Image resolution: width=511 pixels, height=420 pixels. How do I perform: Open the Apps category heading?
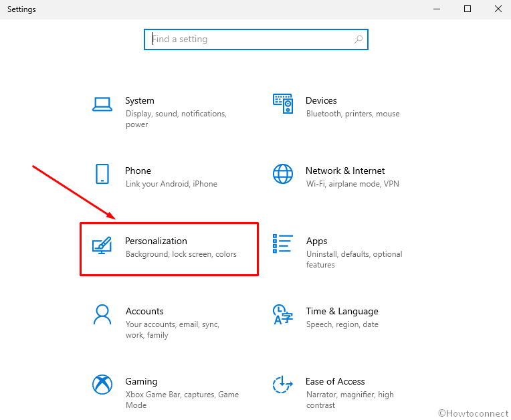pos(316,241)
